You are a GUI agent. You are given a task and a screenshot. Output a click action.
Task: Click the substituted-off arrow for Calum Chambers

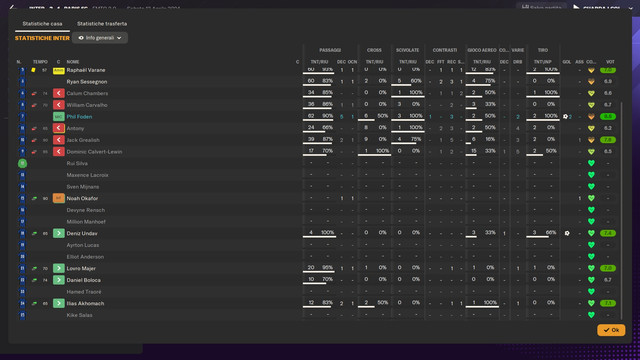tap(59, 93)
